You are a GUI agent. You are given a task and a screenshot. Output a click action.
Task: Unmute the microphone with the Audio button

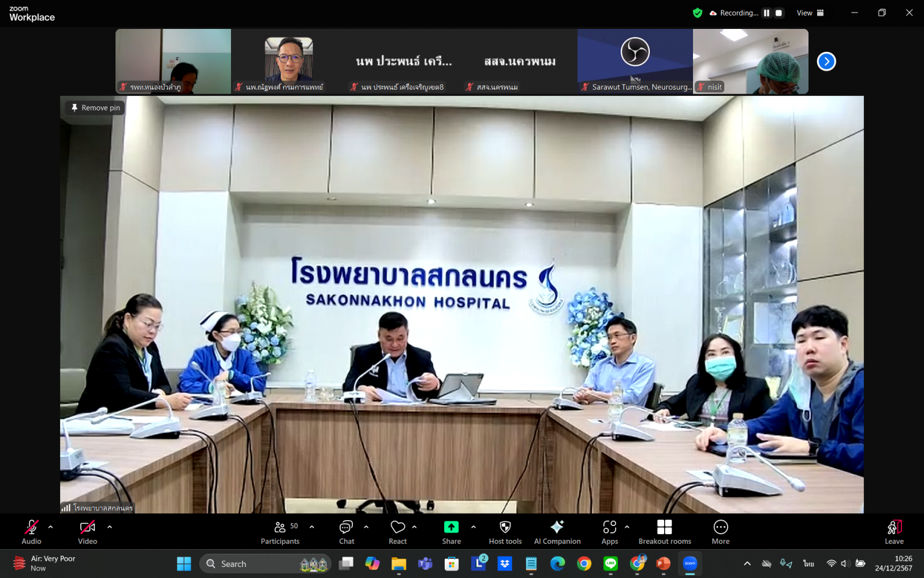(x=32, y=532)
